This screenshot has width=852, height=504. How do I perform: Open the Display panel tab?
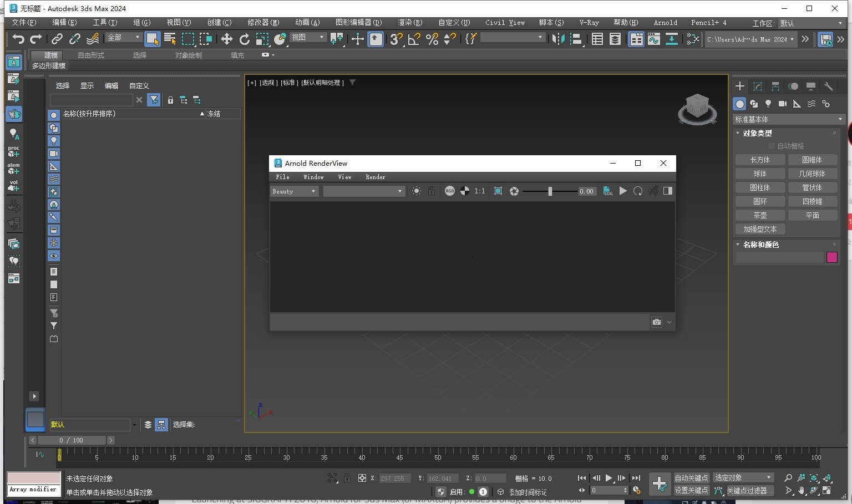[811, 86]
